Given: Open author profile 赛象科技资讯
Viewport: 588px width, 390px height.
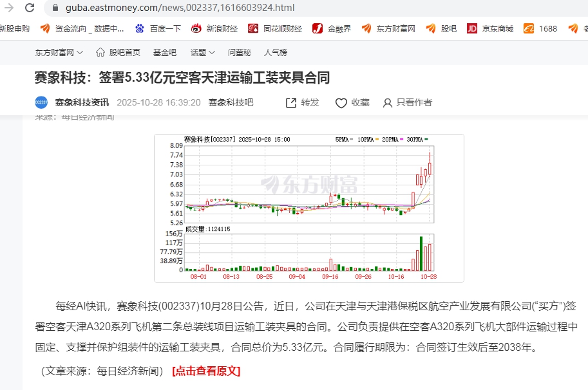Looking at the screenshot, I should tap(82, 102).
